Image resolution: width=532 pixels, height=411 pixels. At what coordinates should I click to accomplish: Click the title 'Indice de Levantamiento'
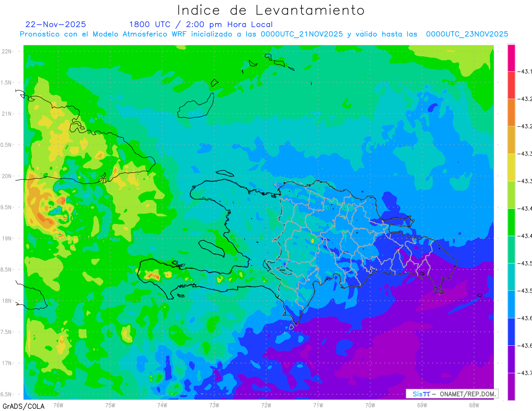tap(271, 10)
